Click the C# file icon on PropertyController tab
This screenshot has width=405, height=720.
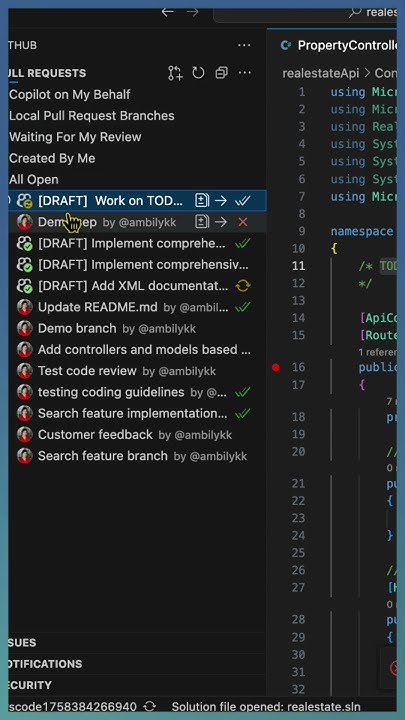pos(286,45)
